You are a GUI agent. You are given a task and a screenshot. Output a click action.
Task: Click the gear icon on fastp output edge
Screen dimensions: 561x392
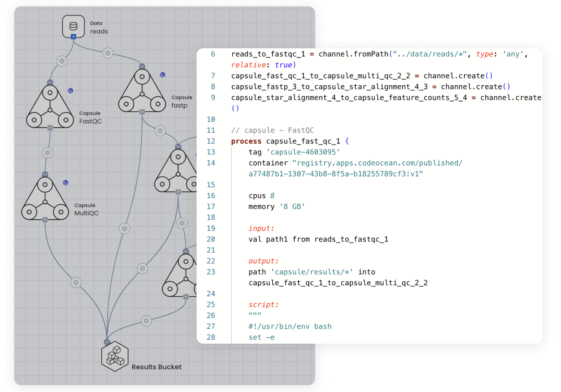(160, 131)
